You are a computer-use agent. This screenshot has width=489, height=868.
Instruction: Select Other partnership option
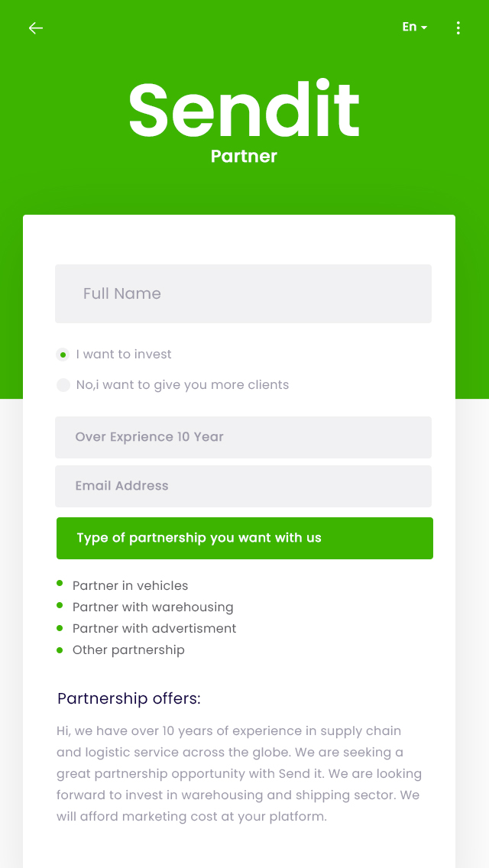coord(128,650)
